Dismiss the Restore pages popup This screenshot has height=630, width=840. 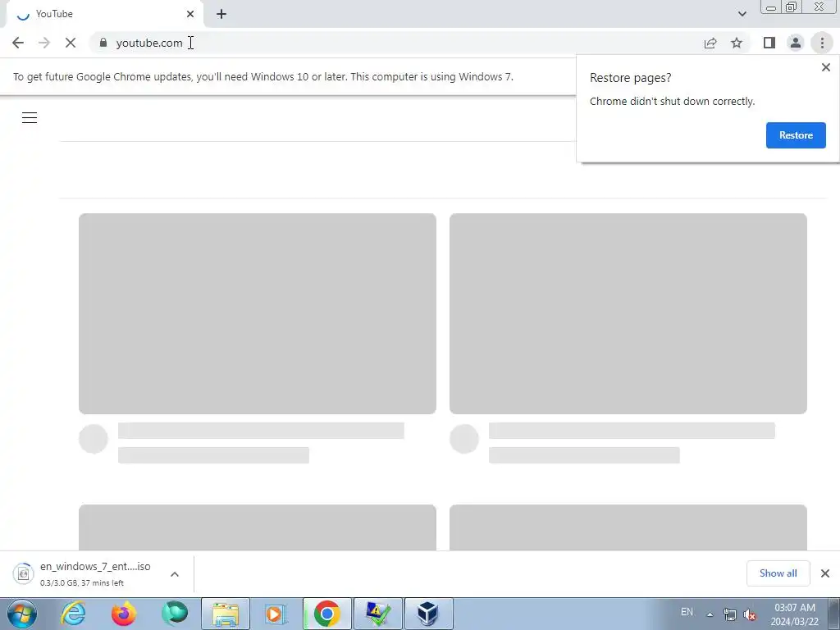(825, 67)
